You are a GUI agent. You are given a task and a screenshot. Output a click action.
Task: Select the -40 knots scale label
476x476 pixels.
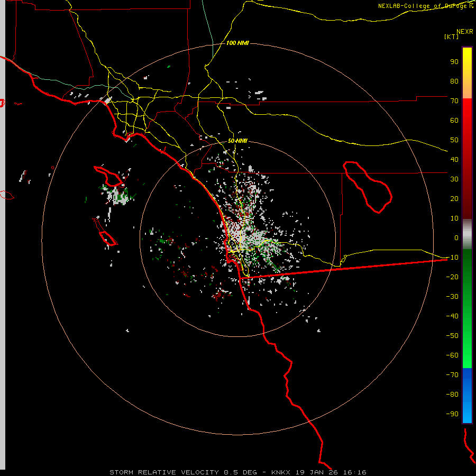(452, 316)
